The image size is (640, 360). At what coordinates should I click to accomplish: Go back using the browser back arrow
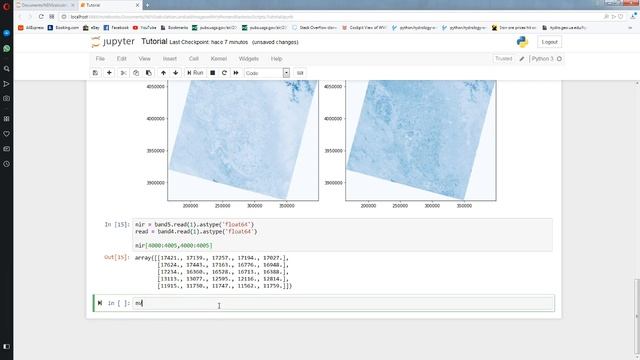click(20, 17)
